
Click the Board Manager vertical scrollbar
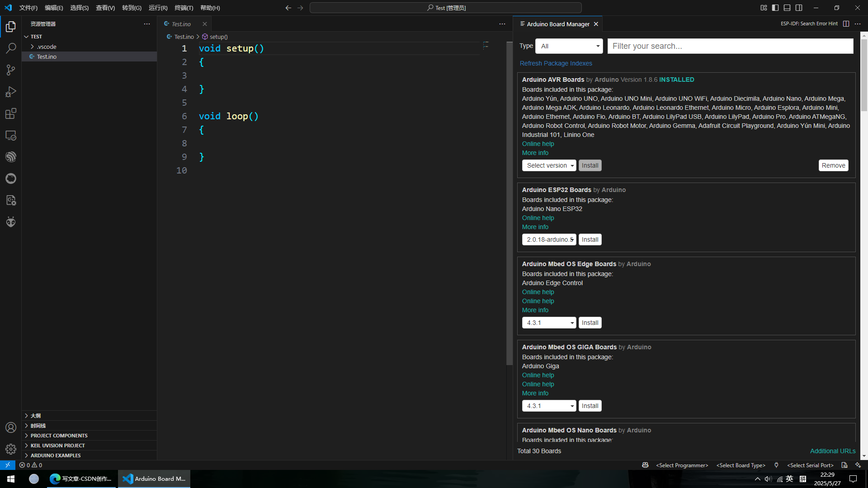point(864,75)
